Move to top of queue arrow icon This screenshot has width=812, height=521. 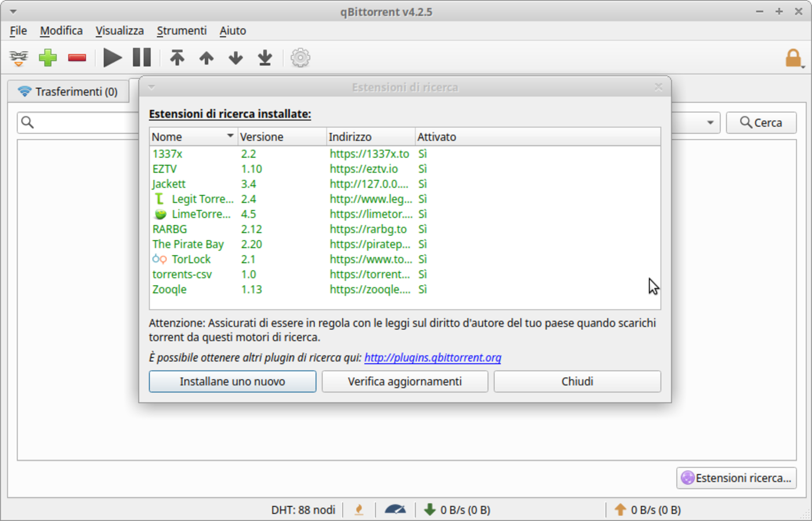[x=177, y=58]
